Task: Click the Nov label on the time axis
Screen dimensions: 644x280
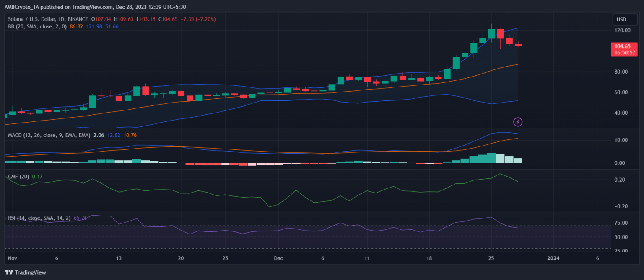Action: (13, 258)
